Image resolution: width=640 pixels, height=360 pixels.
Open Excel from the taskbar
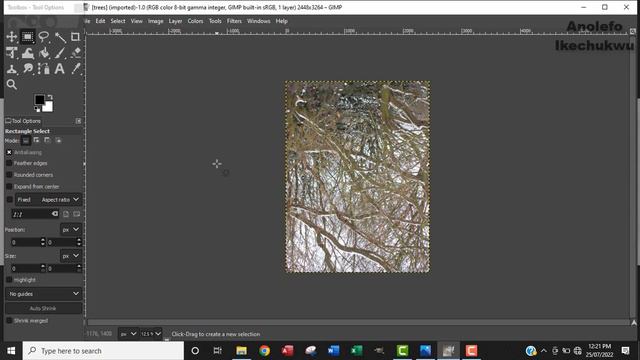[x=356, y=351]
